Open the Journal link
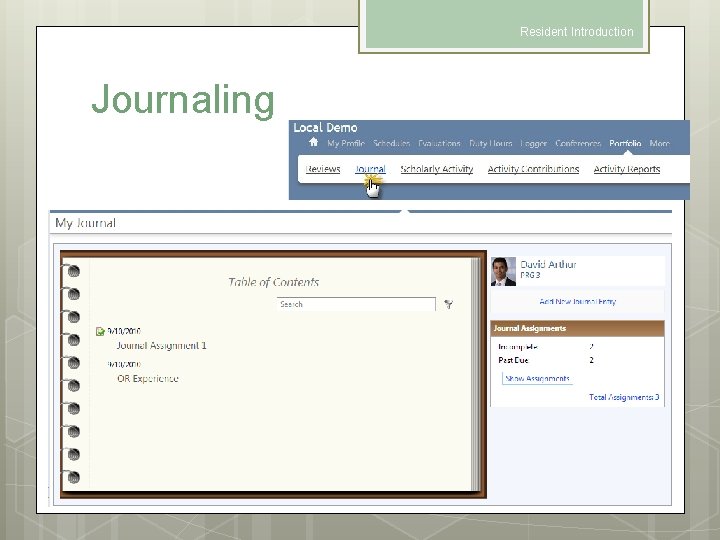Image resolution: width=720 pixels, height=540 pixels. pos(370,169)
